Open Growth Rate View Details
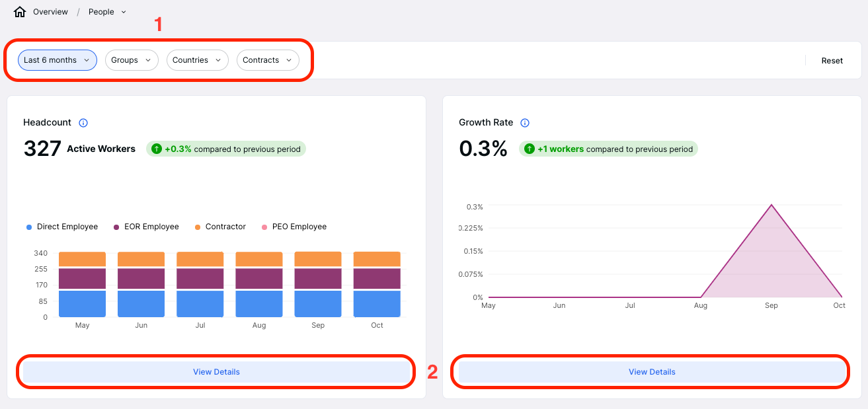Screen dimensions: 868x409 pyautogui.click(x=651, y=371)
